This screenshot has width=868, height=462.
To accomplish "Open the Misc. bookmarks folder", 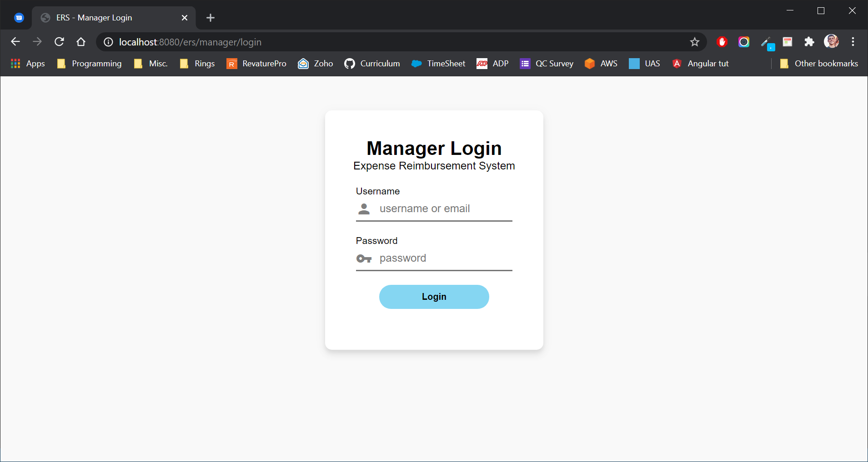I will click(x=151, y=64).
